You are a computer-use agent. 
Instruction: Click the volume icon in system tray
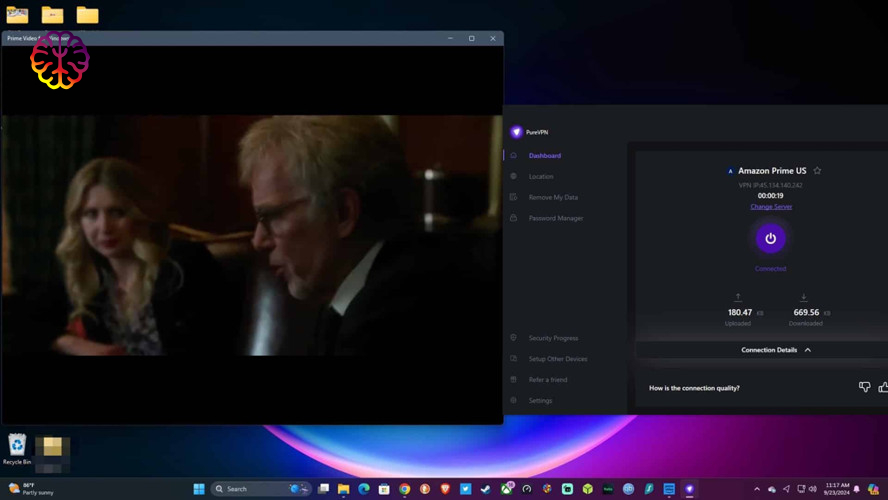click(x=813, y=489)
